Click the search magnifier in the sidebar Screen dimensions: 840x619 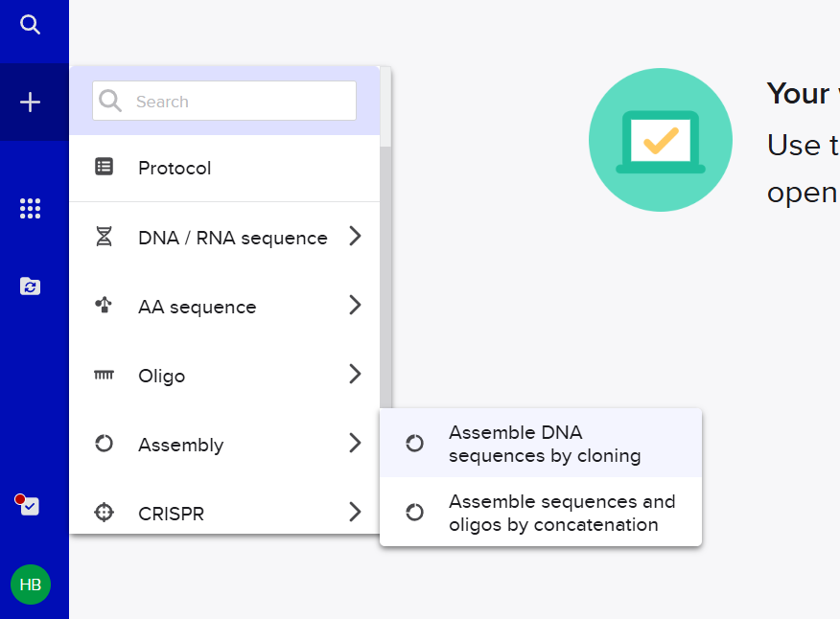pyautogui.click(x=30, y=25)
